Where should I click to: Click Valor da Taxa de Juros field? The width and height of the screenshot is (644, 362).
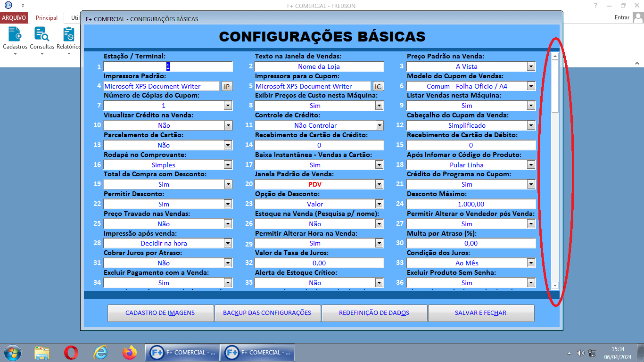319,263
